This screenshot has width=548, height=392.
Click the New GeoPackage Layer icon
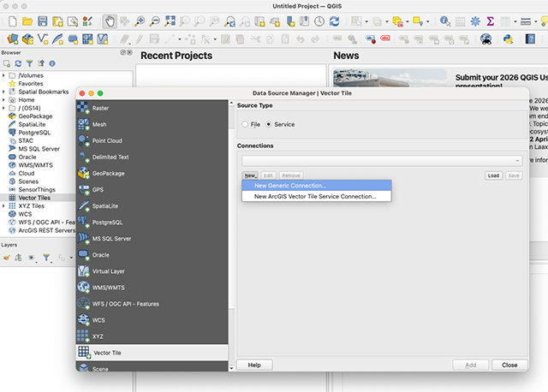coord(27,39)
